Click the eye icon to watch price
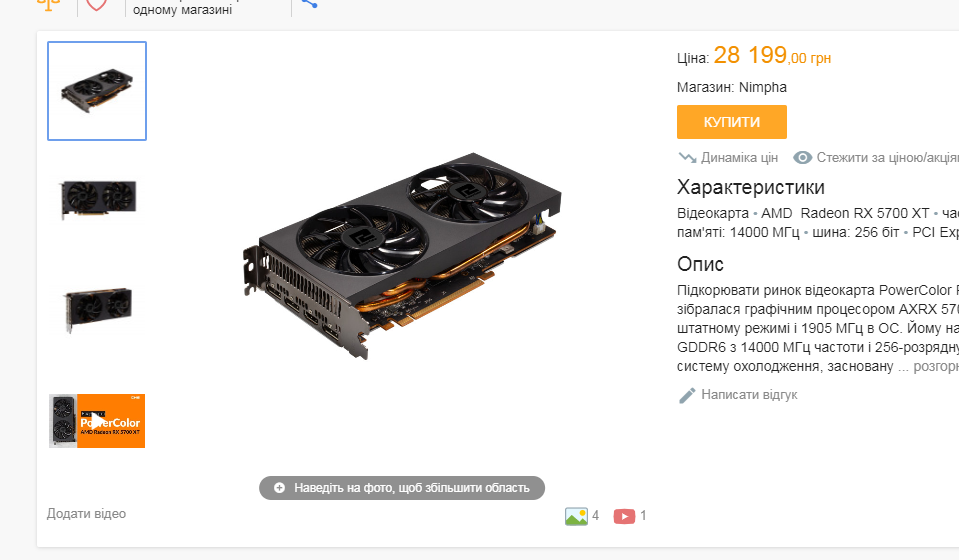 (x=802, y=158)
